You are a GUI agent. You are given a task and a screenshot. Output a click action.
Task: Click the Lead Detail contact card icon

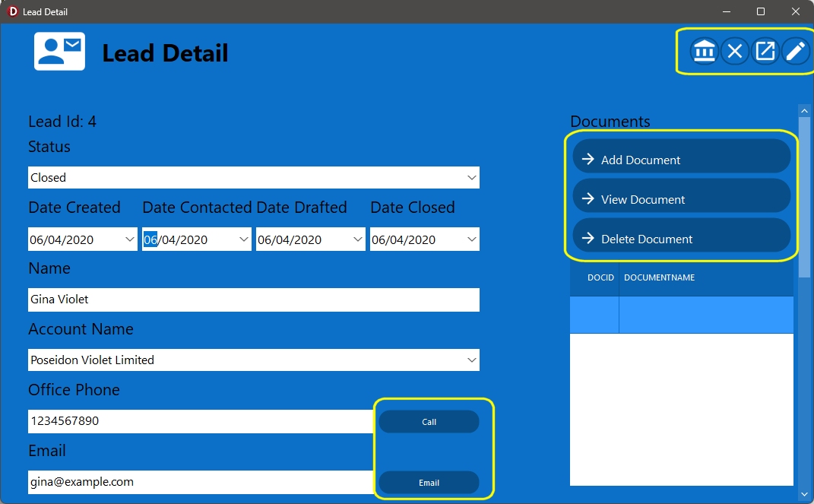pos(59,51)
